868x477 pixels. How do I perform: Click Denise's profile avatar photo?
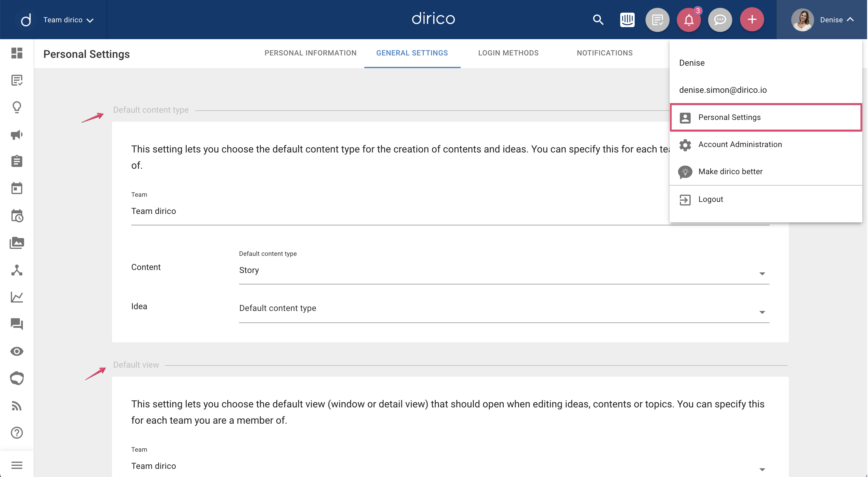[x=802, y=20]
